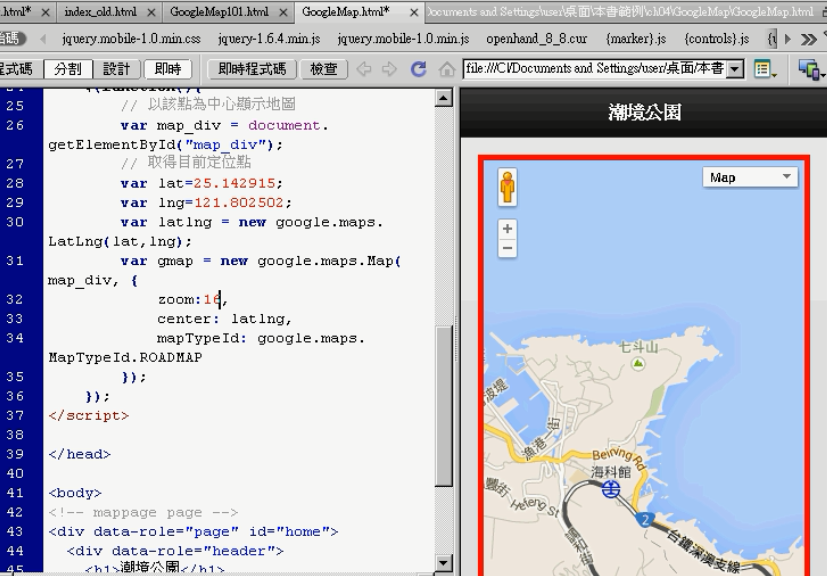The height and width of the screenshot is (576, 827).
Task: Show next related files with right arrow
Action: (x=787, y=39)
